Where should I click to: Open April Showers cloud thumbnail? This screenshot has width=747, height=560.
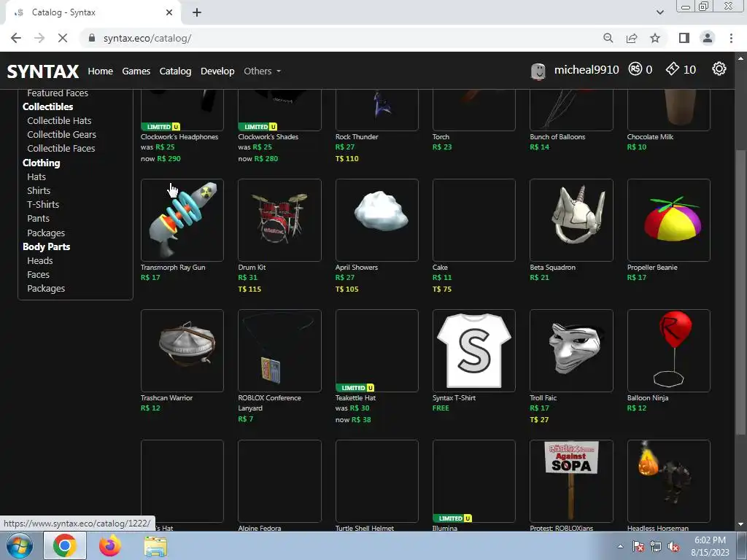click(x=377, y=220)
